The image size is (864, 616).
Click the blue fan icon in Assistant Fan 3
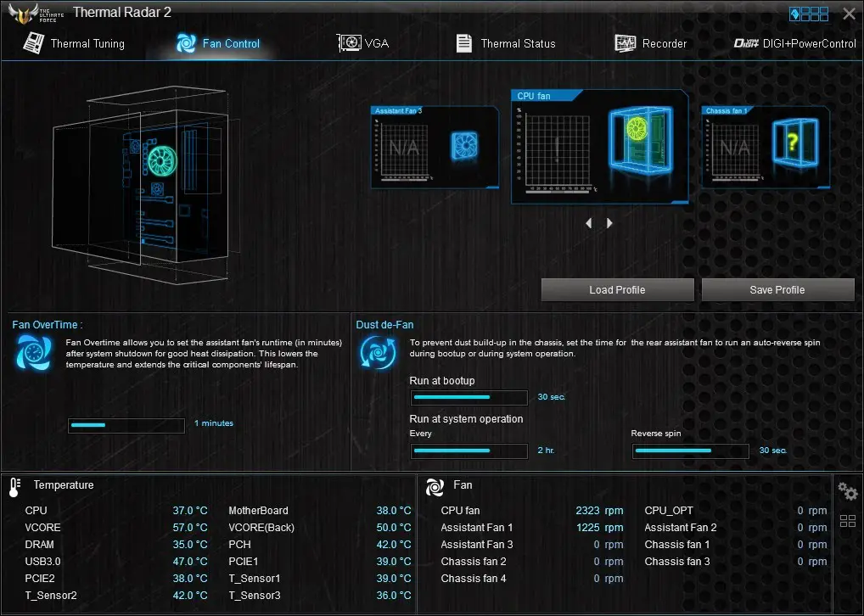[464, 146]
